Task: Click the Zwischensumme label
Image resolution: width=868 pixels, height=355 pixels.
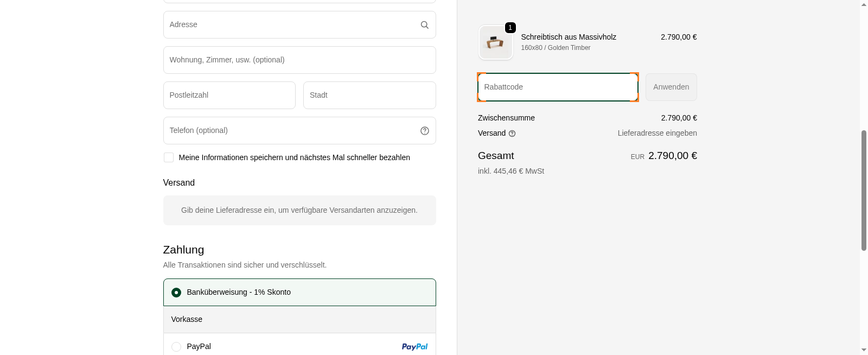Action: [x=506, y=118]
